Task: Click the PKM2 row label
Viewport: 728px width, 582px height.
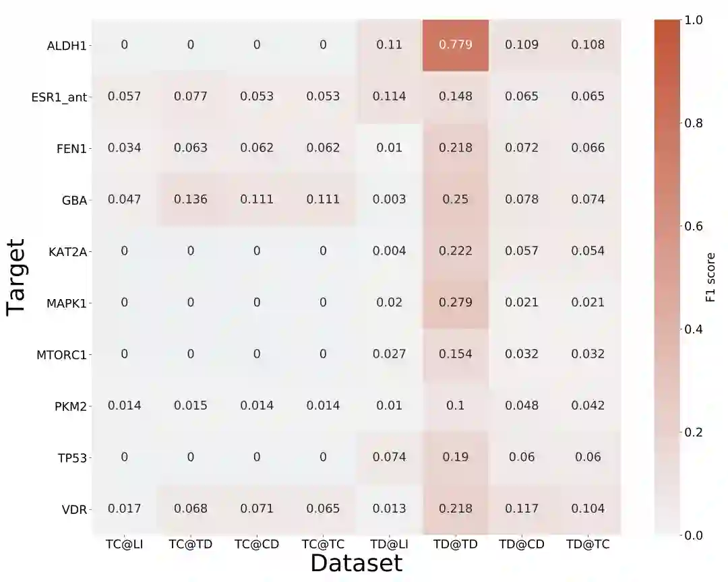Action: [71, 406]
